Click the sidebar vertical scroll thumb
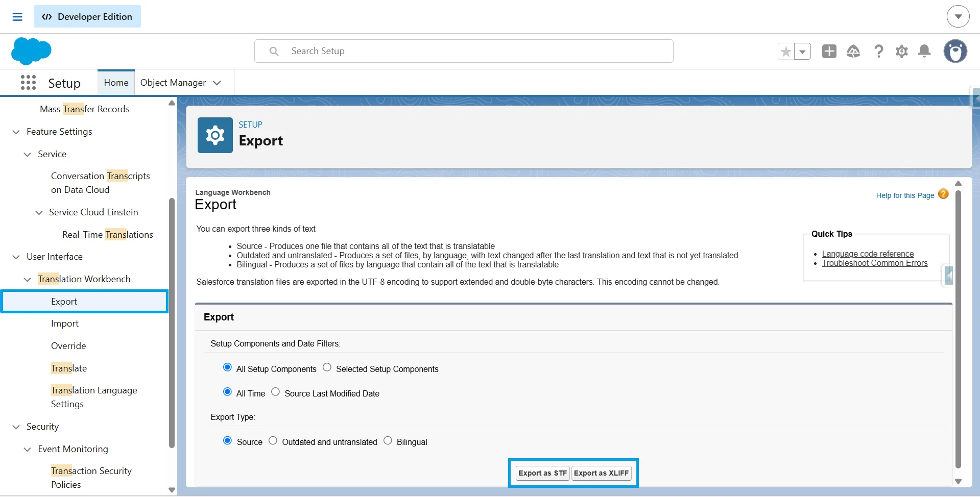 pyautogui.click(x=172, y=322)
